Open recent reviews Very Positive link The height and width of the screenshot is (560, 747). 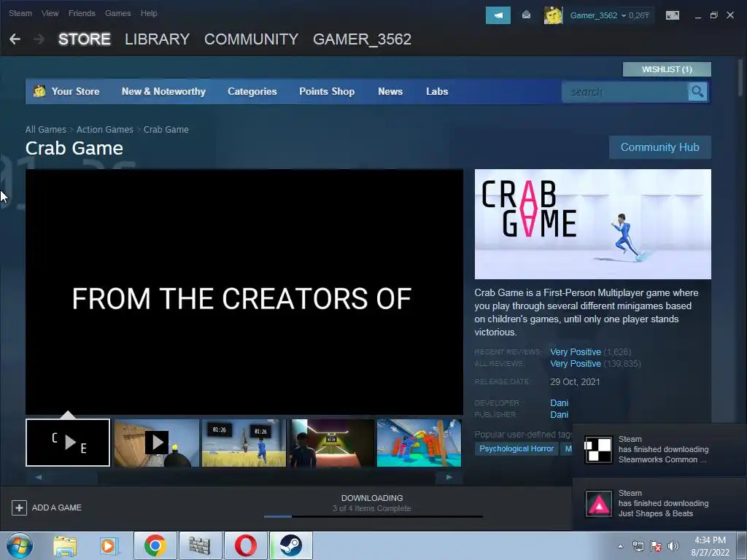(576, 352)
